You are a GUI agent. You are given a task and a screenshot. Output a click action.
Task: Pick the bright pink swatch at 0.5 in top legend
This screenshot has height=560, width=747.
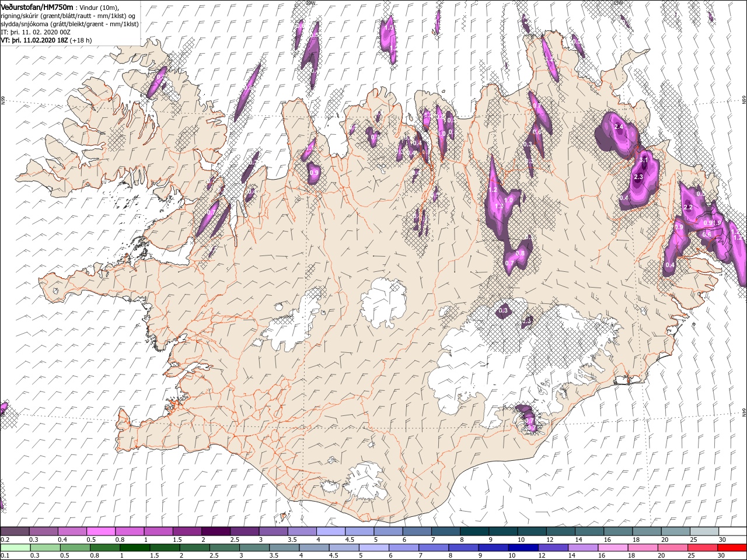click(100, 531)
